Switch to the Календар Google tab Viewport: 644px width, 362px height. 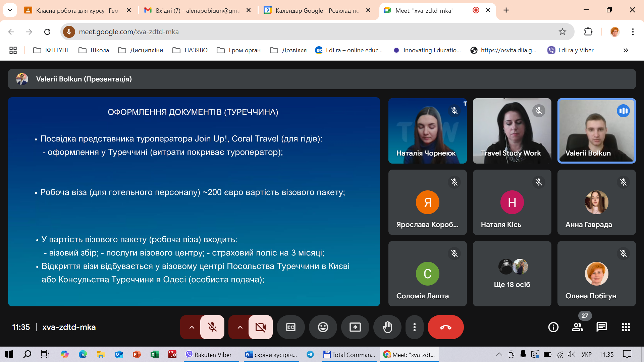(x=316, y=10)
